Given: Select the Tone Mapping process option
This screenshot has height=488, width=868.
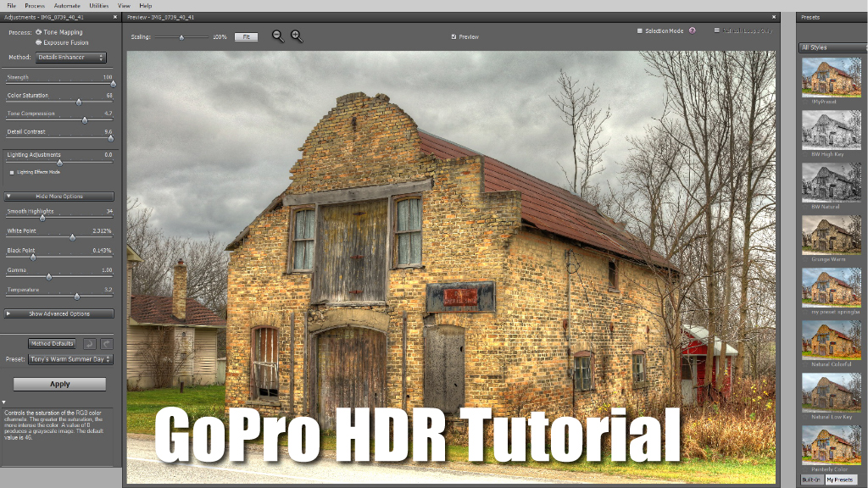Looking at the screenshot, I should [x=39, y=32].
